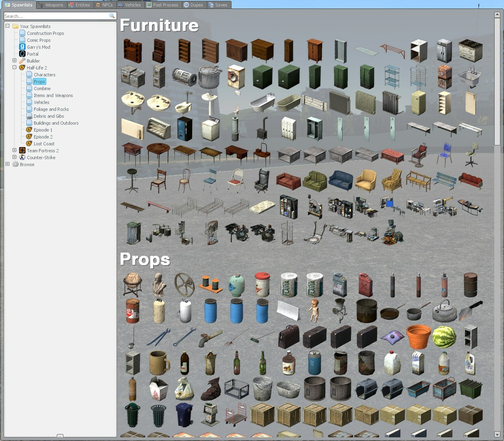504x441 pixels.
Task: Click the search magnifier icon
Action: point(112,16)
